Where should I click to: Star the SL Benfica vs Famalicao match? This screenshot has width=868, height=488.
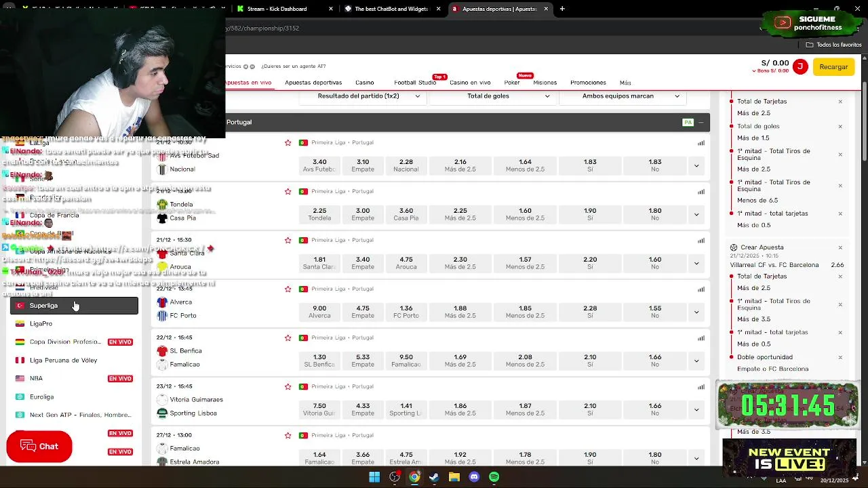(288, 338)
